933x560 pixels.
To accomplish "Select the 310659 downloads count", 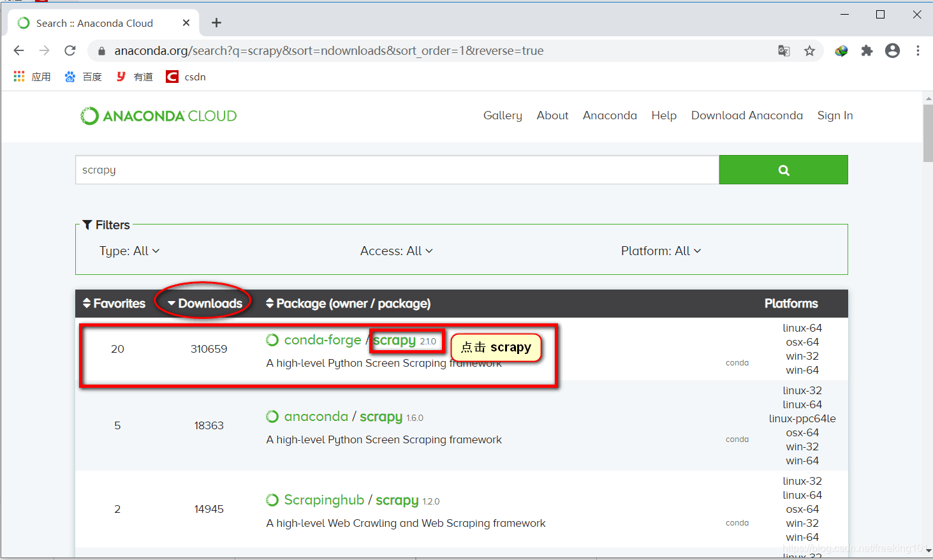I will [209, 349].
